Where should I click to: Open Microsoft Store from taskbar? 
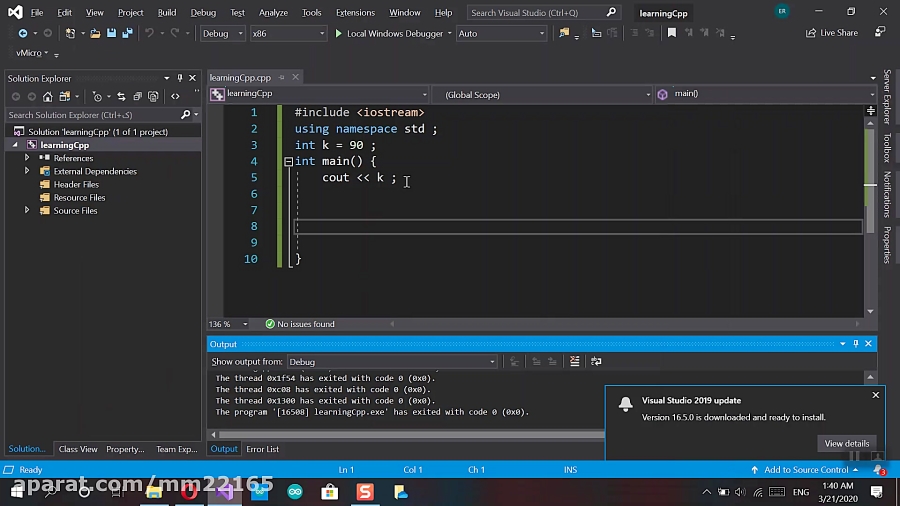[330, 492]
